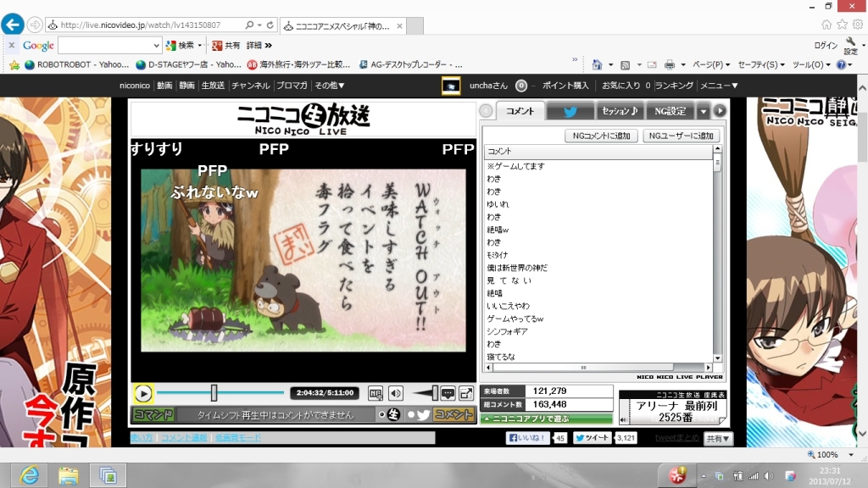Click the volume slider handle in the player
The image size is (868, 488).
[x=435, y=393]
